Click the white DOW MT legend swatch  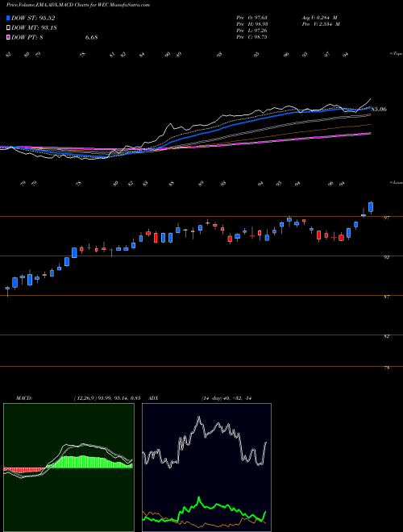(x=8, y=28)
